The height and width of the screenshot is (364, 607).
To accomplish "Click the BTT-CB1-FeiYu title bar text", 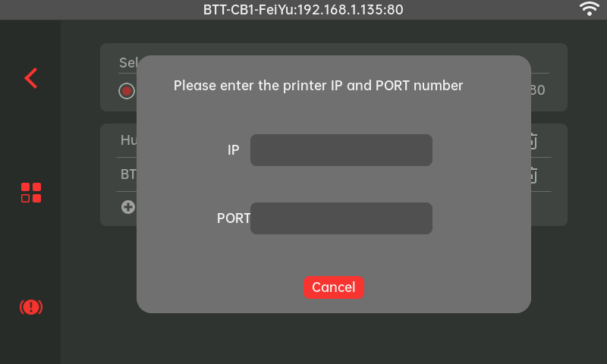I will click(x=303, y=10).
